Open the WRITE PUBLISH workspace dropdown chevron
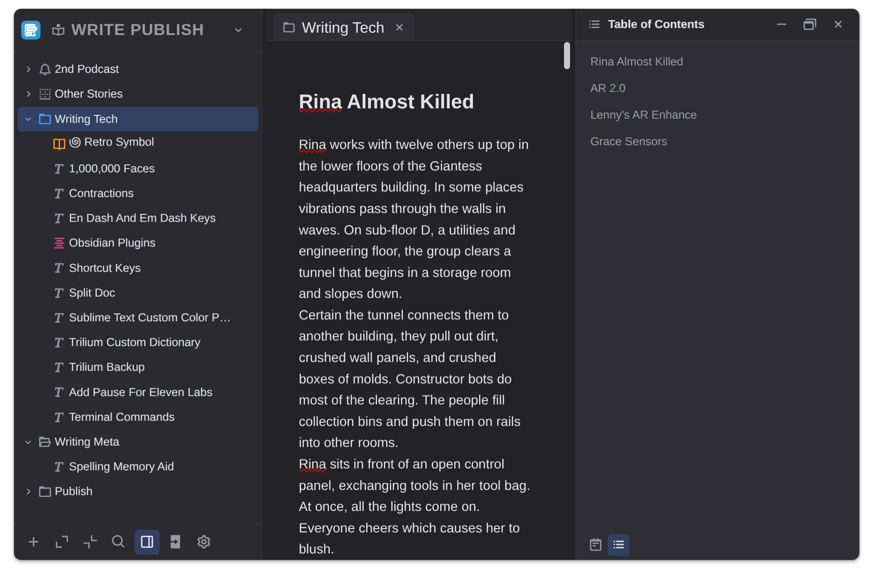 [x=238, y=30]
